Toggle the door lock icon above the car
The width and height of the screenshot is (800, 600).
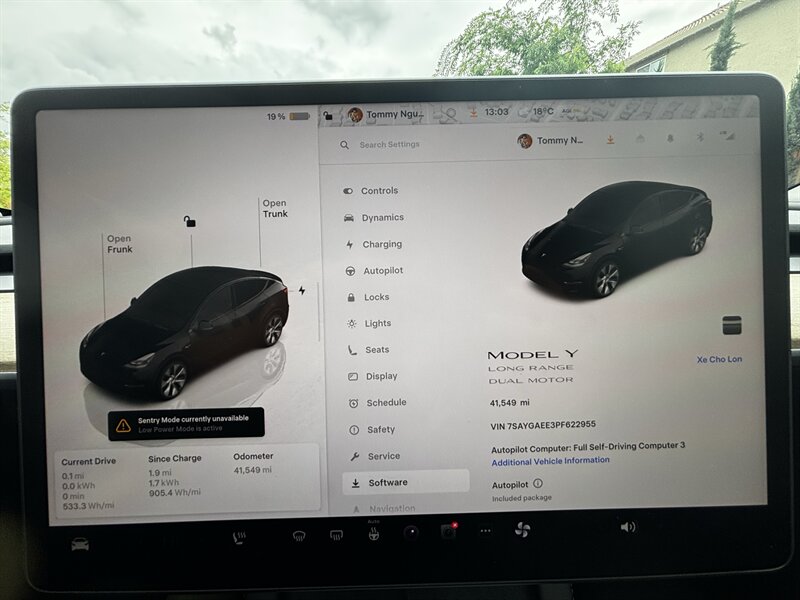pos(190,221)
